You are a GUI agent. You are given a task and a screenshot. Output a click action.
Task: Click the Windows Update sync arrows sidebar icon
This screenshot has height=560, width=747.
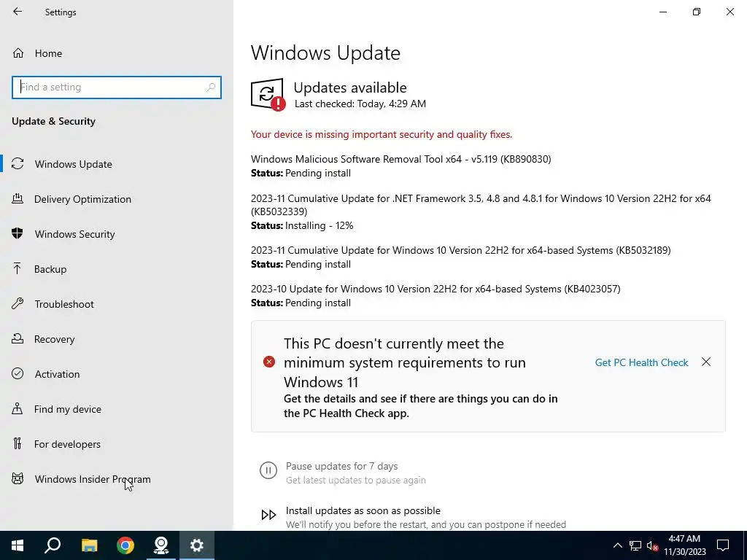point(18,164)
